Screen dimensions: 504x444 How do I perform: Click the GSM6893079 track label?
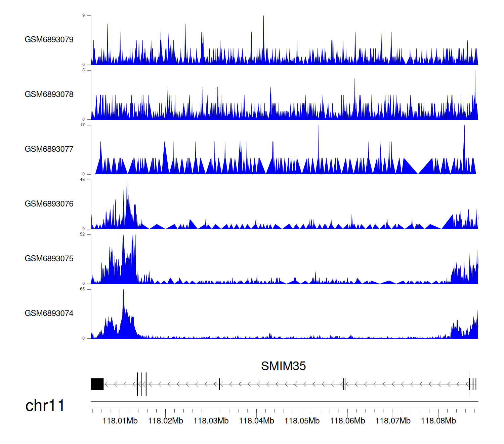click(x=49, y=40)
